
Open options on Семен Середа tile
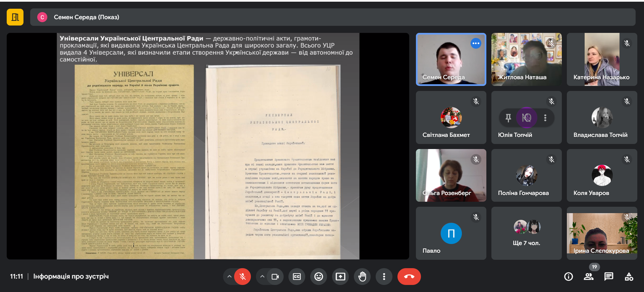(x=476, y=43)
